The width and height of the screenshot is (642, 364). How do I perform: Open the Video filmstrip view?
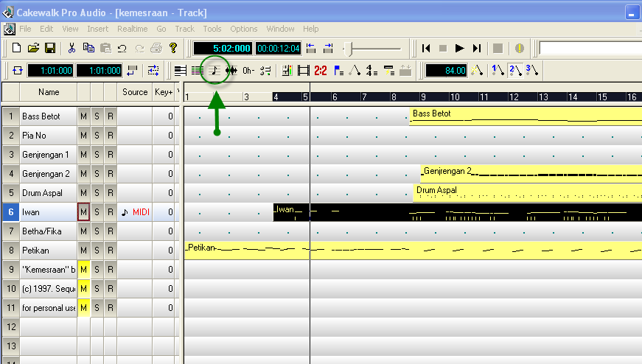tap(304, 71)
